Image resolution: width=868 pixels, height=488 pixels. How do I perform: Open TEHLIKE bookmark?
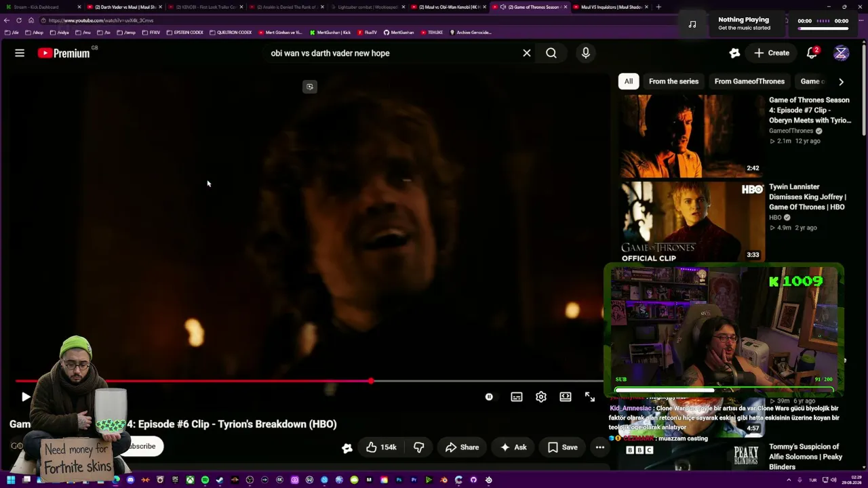click(431, 33)
